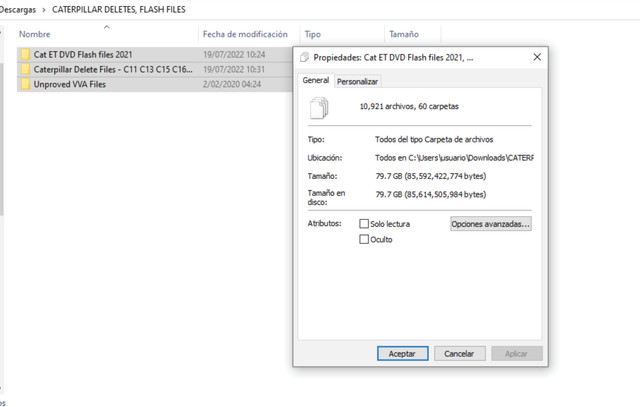The width and height of the screenshot is (640, 407).
Task: Select the General tab
Action: click(x=316, y=80)
